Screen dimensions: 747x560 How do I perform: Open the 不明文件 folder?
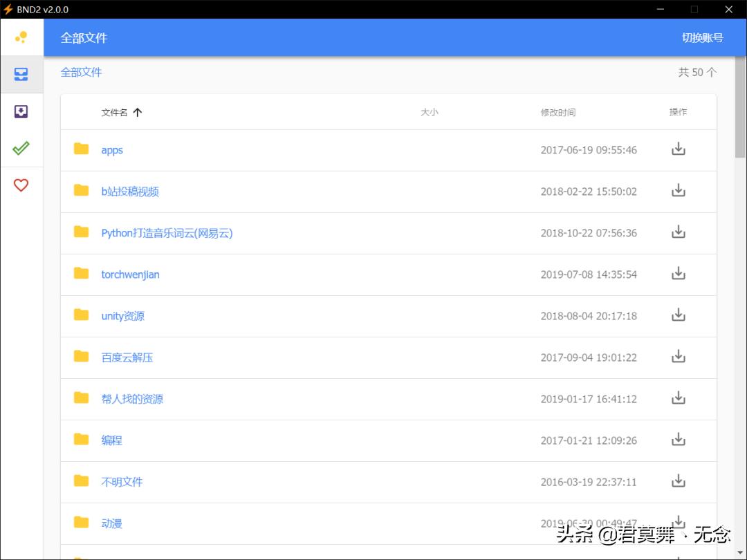[122, 482]
